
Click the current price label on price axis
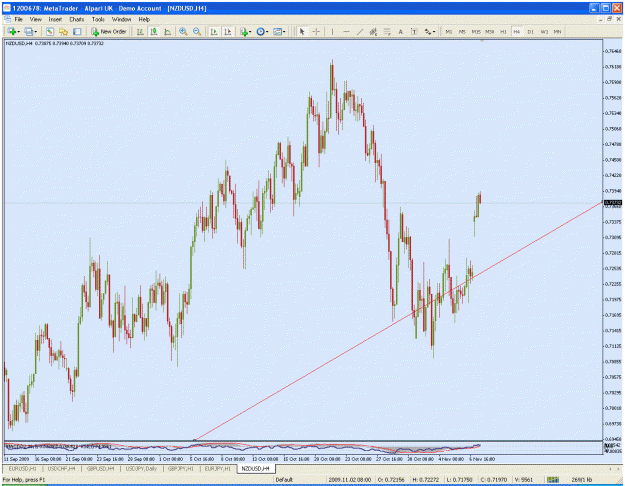tap(613, 203)
